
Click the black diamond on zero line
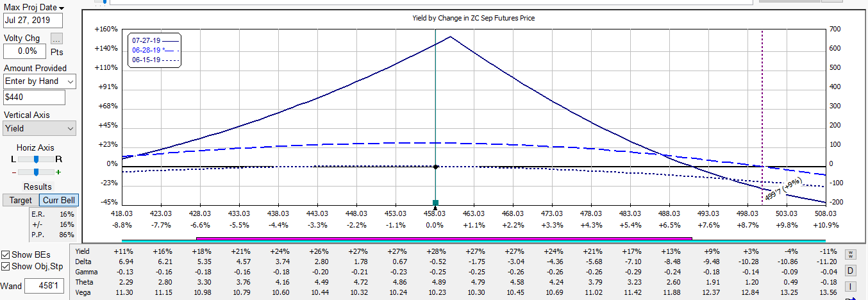[436, 167]
